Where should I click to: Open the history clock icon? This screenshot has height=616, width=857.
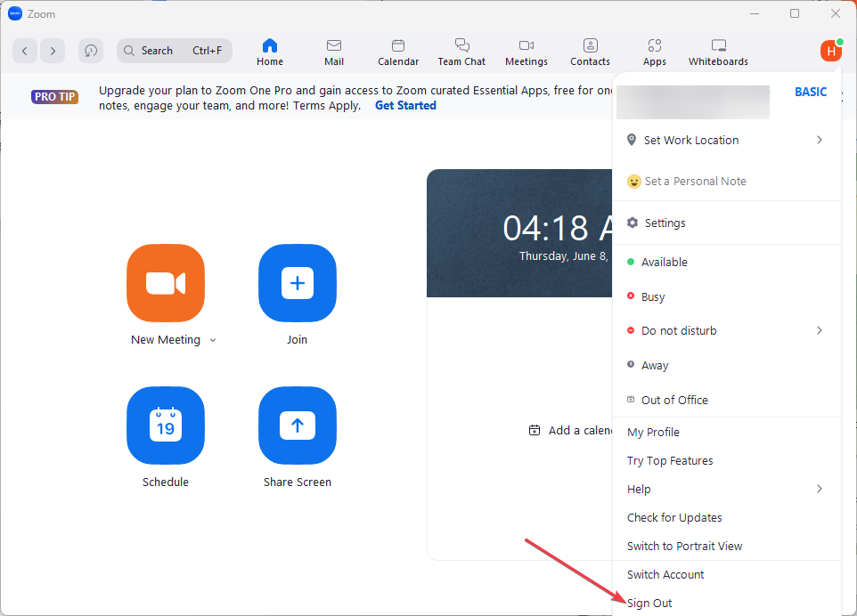[91, 51]
